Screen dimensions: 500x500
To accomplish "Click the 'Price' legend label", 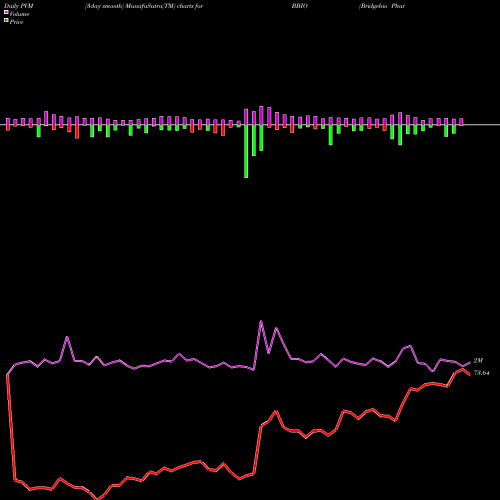I will [x=16, y=22].
